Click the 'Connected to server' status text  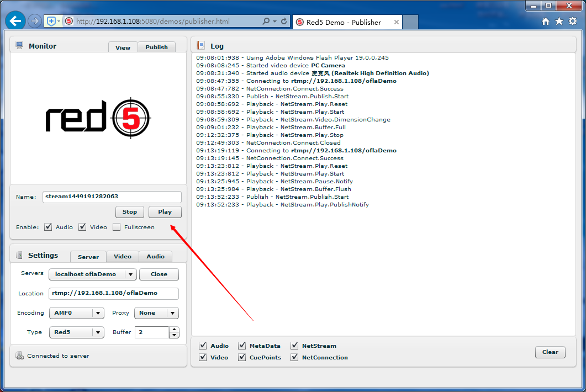click(59, 356)
